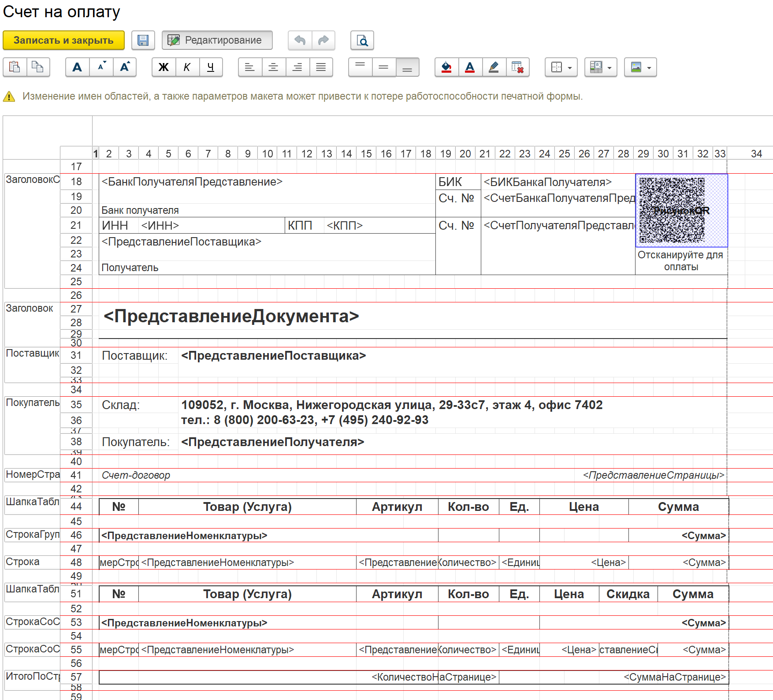Viewport: 773px width, 700px height.
Task: Open the cell borders dropdown
Action: (561, 67)
